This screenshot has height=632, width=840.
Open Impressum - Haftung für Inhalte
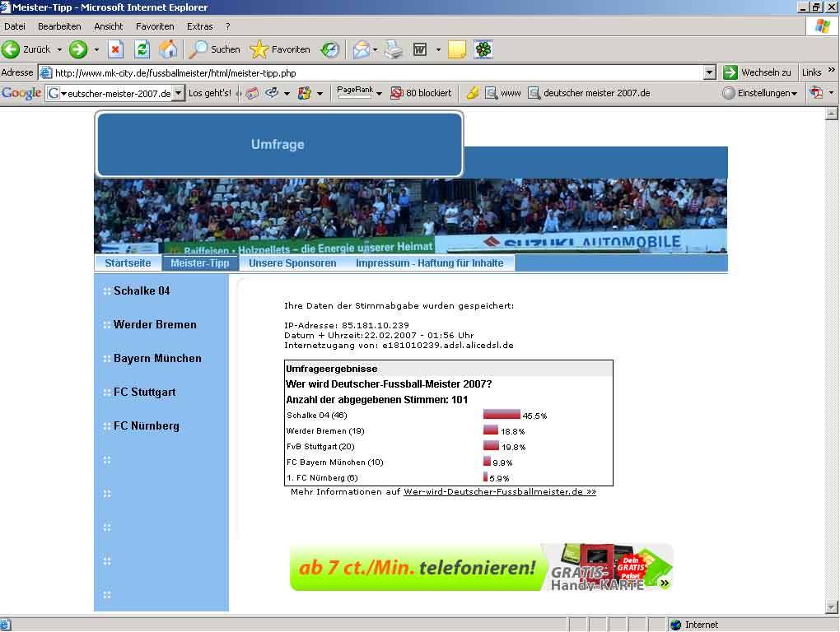tap(430, 263)
